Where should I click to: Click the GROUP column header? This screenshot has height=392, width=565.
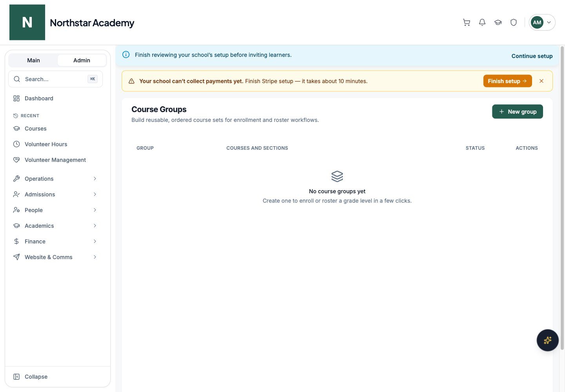coord(145,148)
